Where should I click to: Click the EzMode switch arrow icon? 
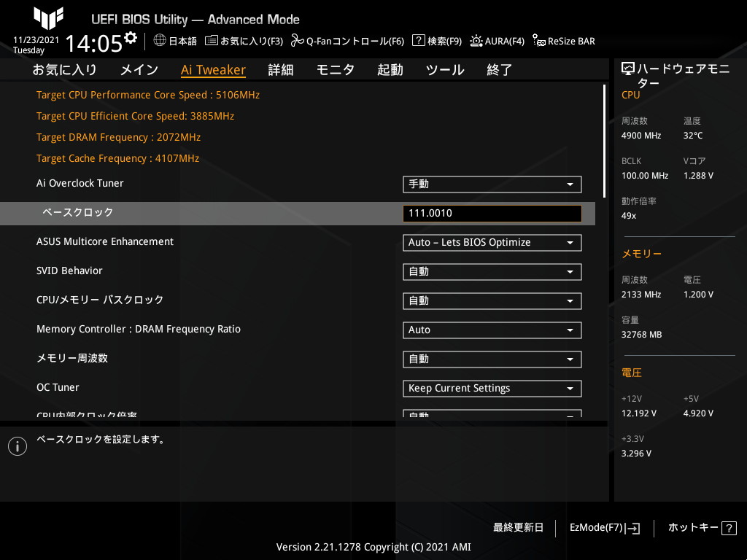pos(632,528)
